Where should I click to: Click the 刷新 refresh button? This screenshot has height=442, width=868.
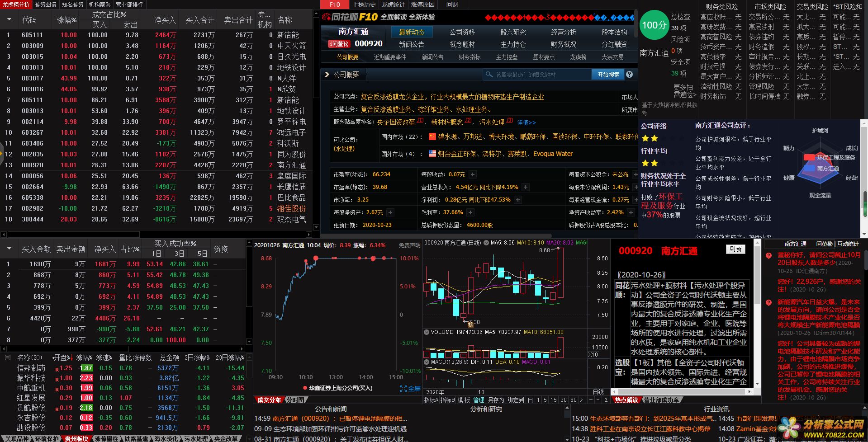tap(735, 249)
